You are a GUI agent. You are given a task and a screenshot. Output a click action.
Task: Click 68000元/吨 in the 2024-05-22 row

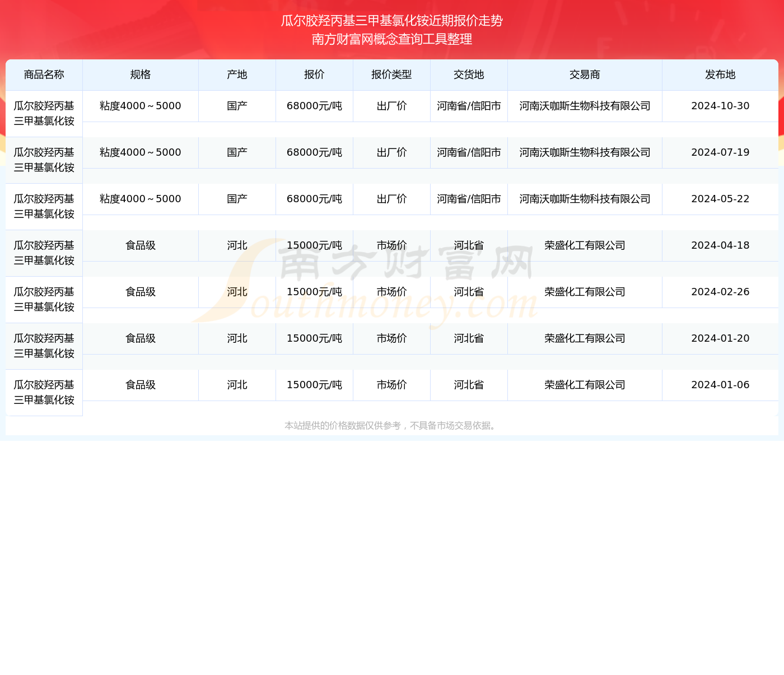(315, 199)
